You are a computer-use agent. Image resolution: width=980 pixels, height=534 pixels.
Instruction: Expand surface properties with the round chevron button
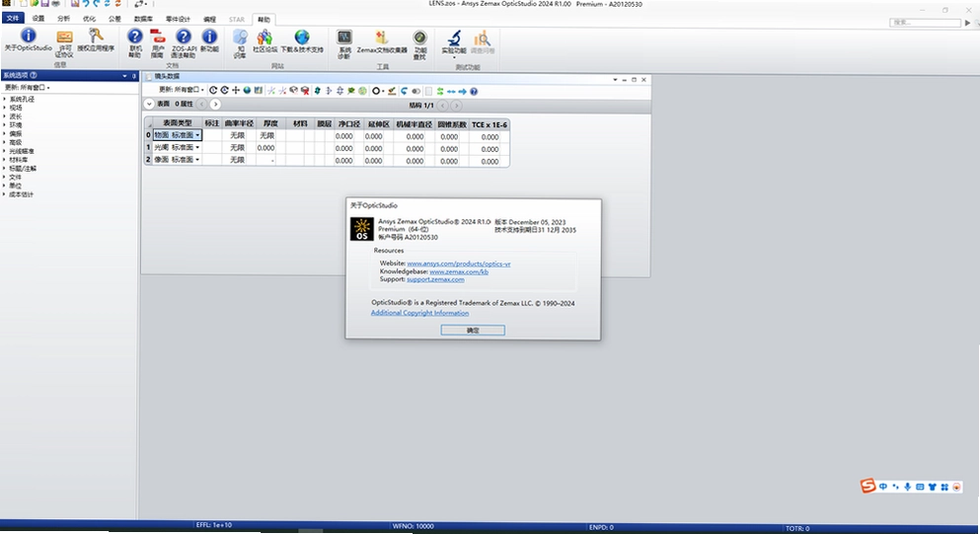[x=149, y=104]
